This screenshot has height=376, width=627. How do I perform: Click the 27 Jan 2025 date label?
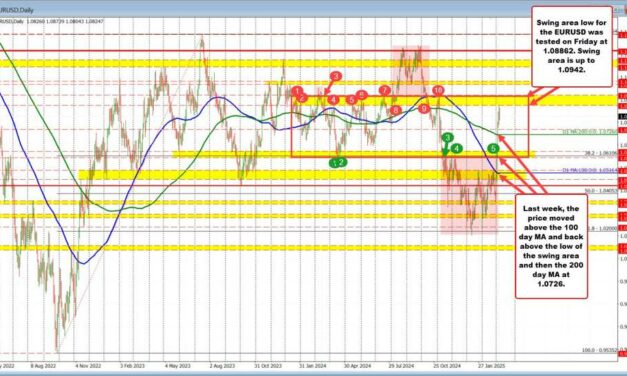pos(493,366)
